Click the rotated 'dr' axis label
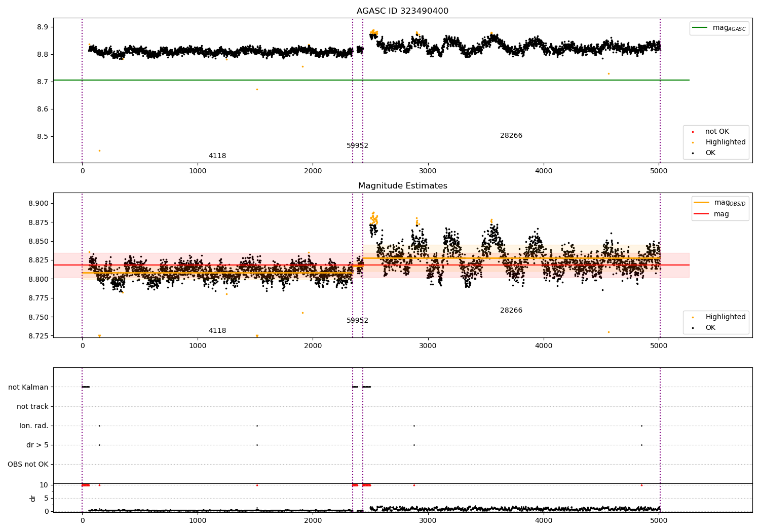This screenshot has height=532, width=760. pos(33,498)
